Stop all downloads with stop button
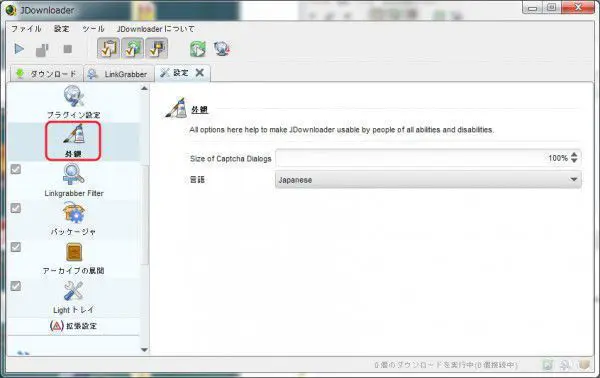Image resolution: width=600 pixels, height=378 pixels. tap(68, 49)
